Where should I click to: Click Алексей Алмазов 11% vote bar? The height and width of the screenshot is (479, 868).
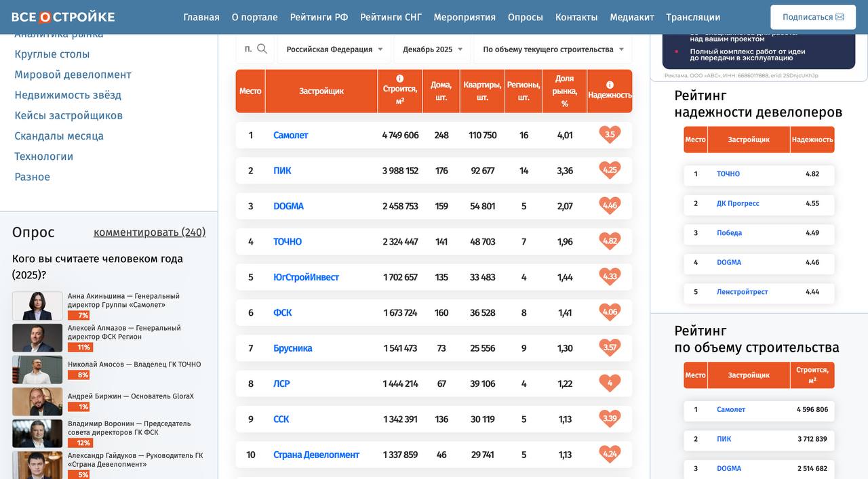80,347
